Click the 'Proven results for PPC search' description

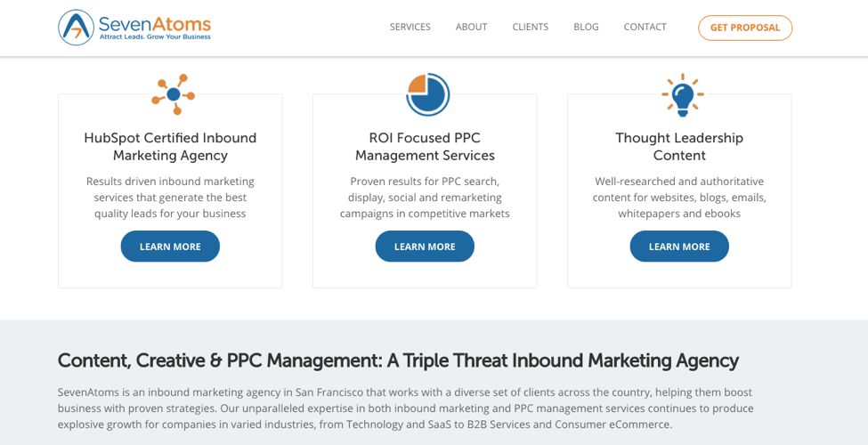tap(425, 198)
